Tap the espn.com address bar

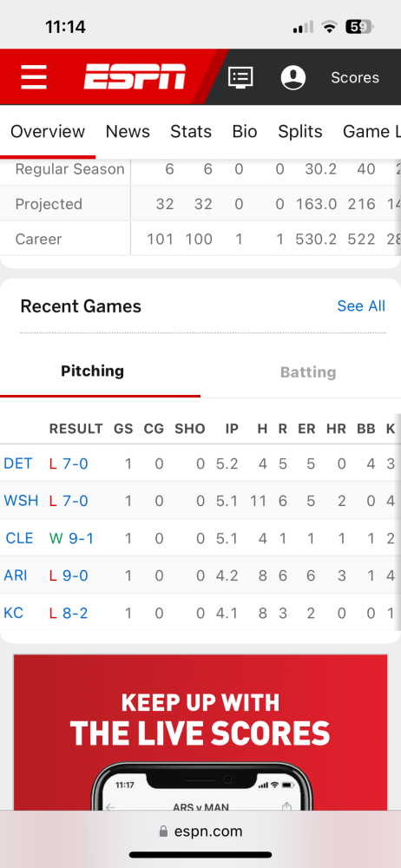[200, 831]
